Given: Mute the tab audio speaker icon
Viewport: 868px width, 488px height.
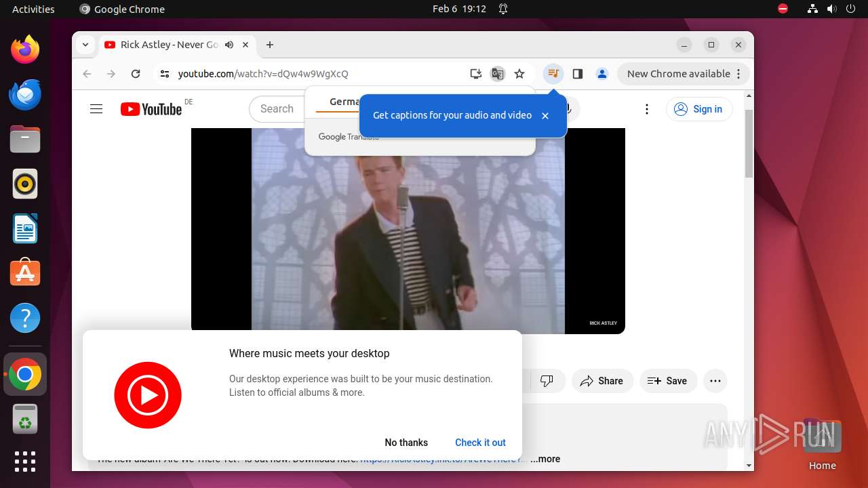Looking at the screenshot, I should pos(229,45).
